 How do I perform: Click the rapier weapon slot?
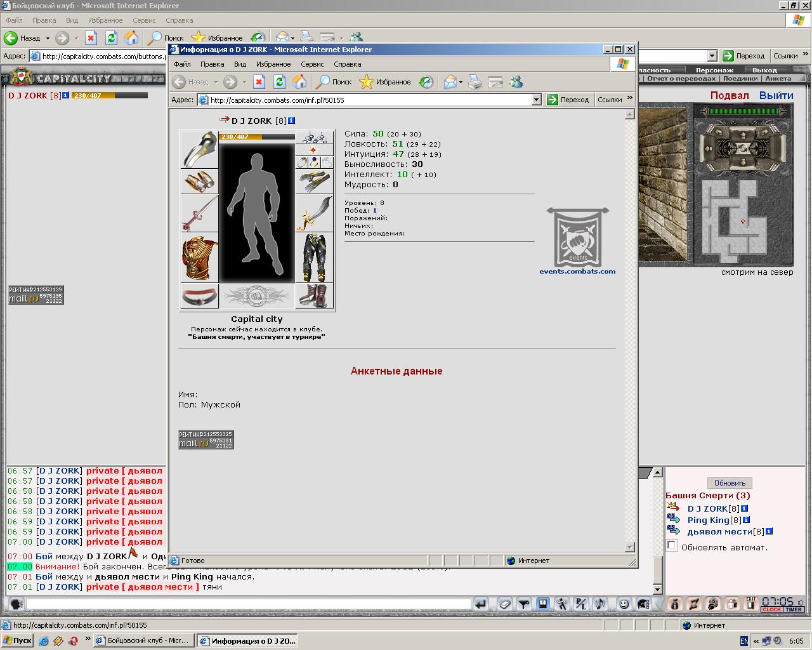[200, 213]
